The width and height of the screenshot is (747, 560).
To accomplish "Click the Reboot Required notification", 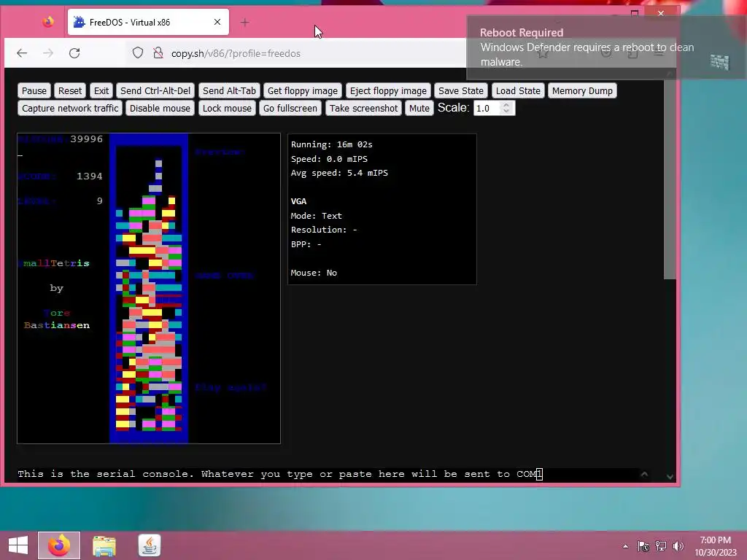I will 606,47.
